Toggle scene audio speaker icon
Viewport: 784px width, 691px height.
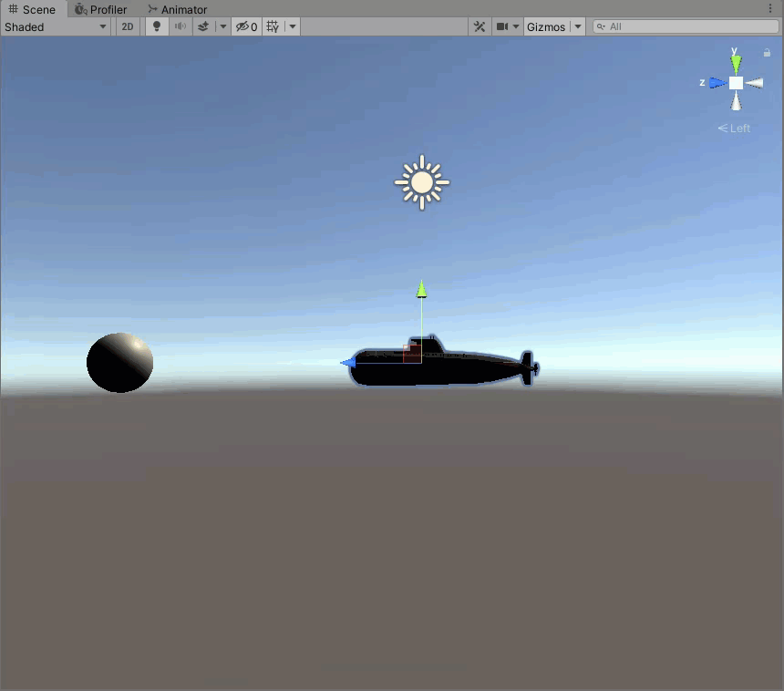[181, 26]
